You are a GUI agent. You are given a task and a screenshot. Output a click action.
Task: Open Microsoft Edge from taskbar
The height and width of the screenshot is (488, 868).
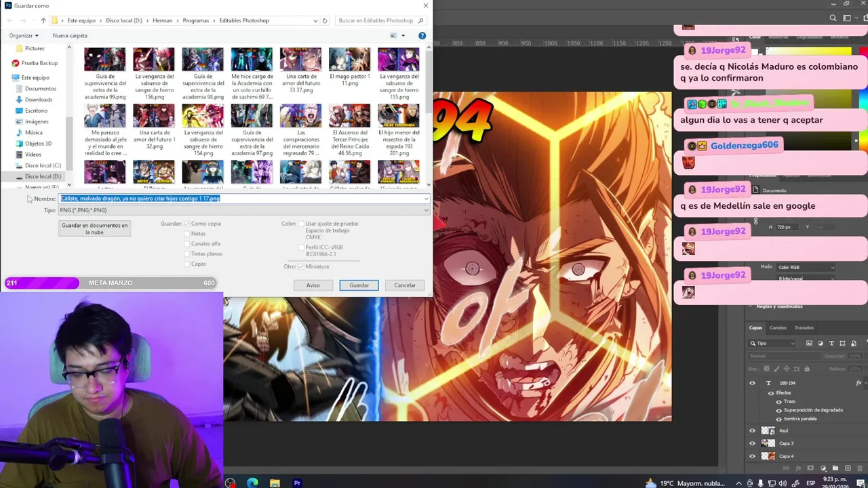[252, 483]
